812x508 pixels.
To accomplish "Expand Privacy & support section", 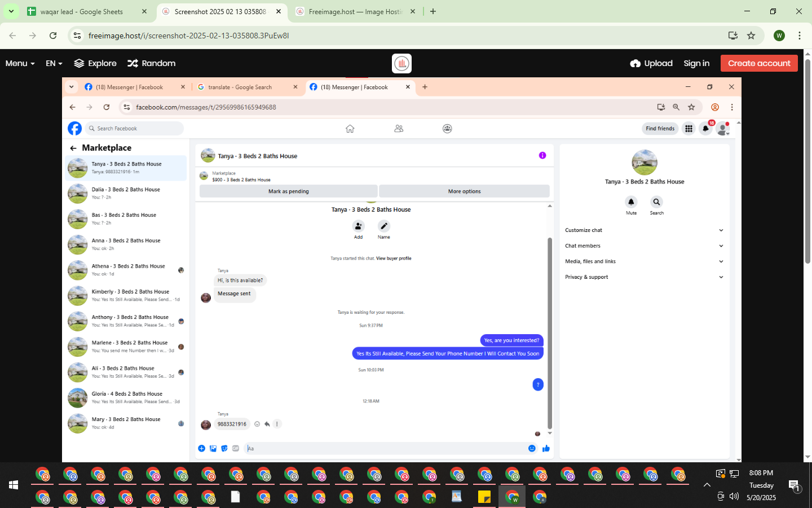I will tap(644, 277).
